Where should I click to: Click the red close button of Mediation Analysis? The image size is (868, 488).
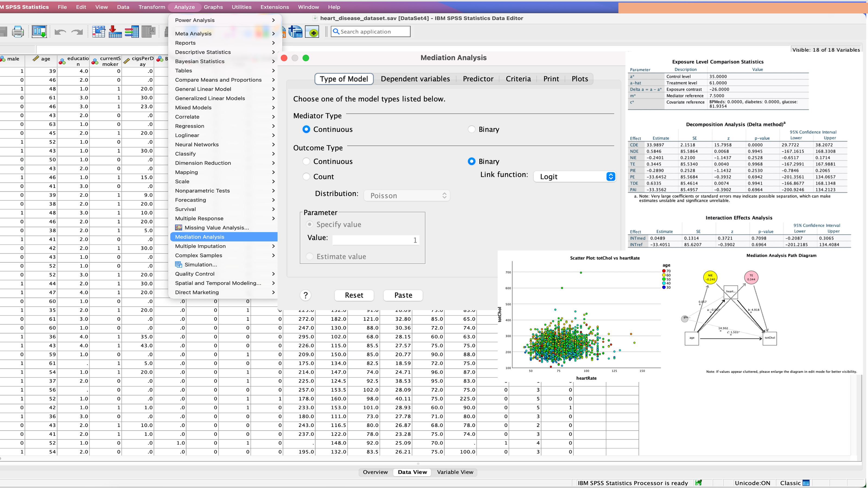[x=284, y=58]
